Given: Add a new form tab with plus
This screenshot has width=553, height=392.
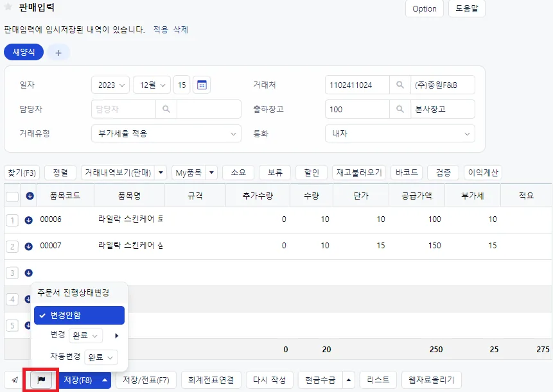Looking at the screenshot, I should point(58,53).
